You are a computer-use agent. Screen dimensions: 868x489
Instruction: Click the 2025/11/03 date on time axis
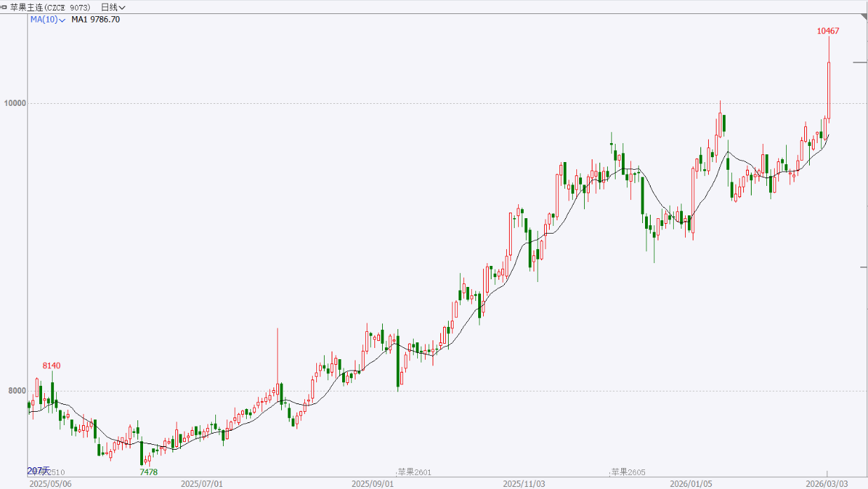[524, 483]
